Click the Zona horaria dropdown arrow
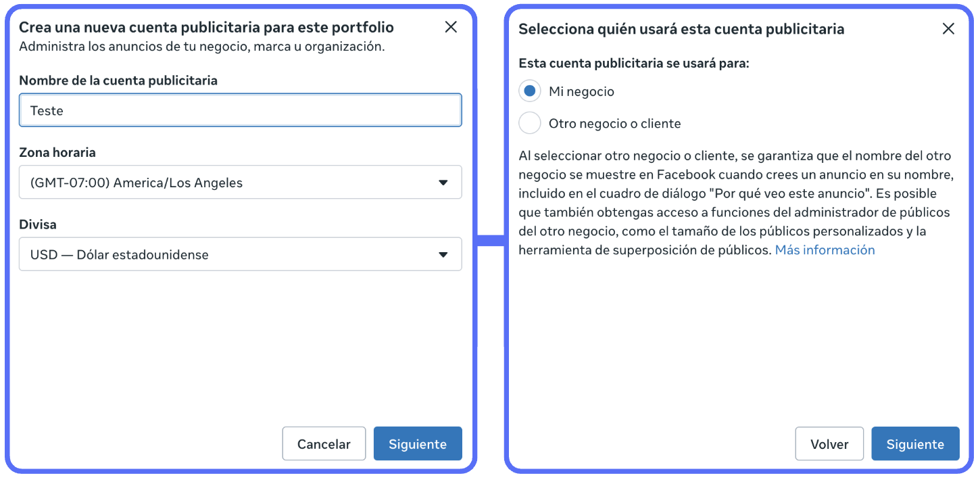Screen dimensions: 980x480 tap(443, 183)
